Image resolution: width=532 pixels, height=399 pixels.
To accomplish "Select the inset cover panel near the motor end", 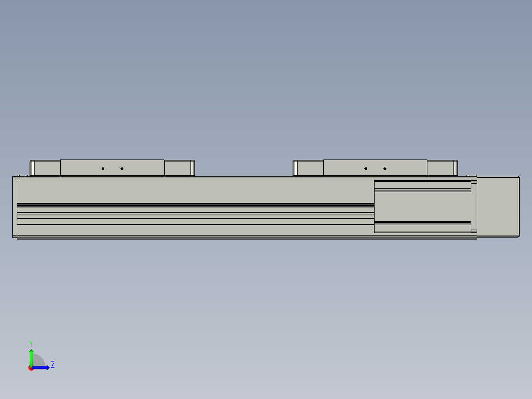I will [423, 206].
